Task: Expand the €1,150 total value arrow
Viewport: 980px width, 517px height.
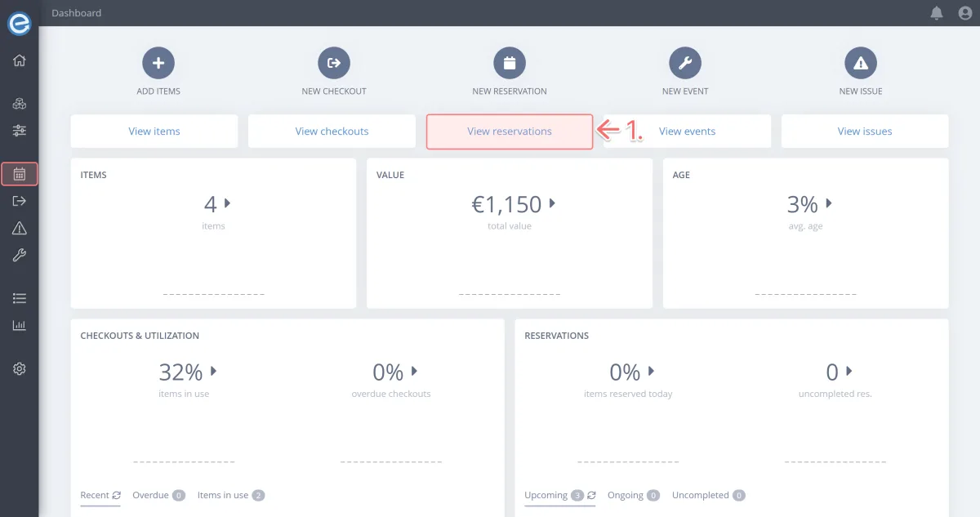Action: click(x=553, y=203)
